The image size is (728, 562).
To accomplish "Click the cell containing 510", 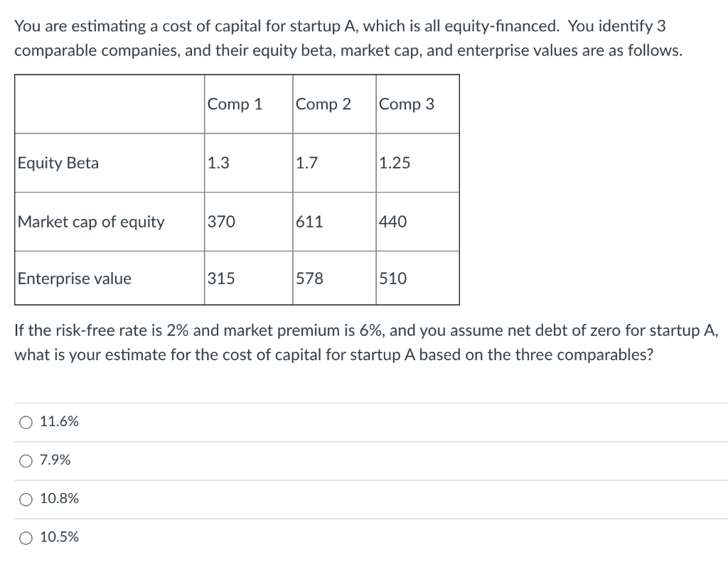I will point(395,279).
